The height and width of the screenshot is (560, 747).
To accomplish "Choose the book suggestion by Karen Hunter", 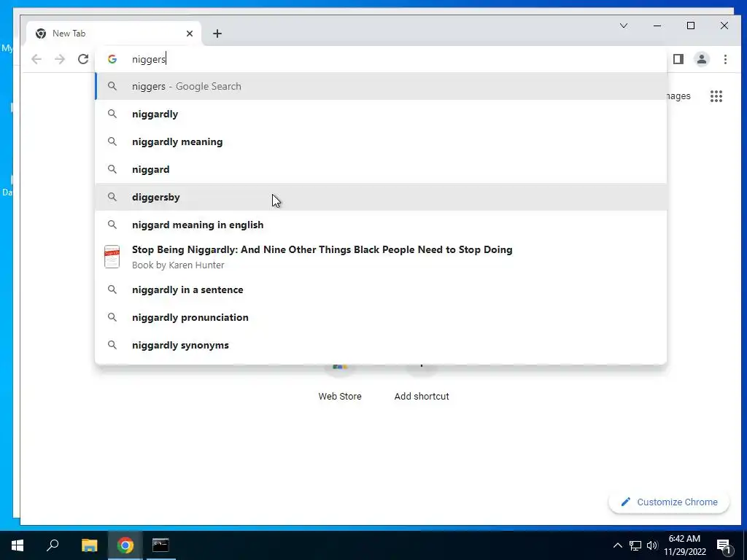I will tap(381, 257).
